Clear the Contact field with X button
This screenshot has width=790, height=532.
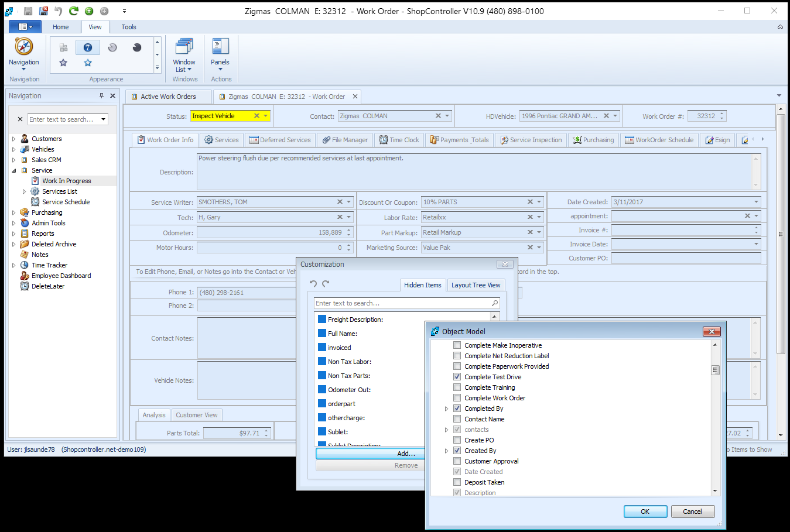(438, 116)
